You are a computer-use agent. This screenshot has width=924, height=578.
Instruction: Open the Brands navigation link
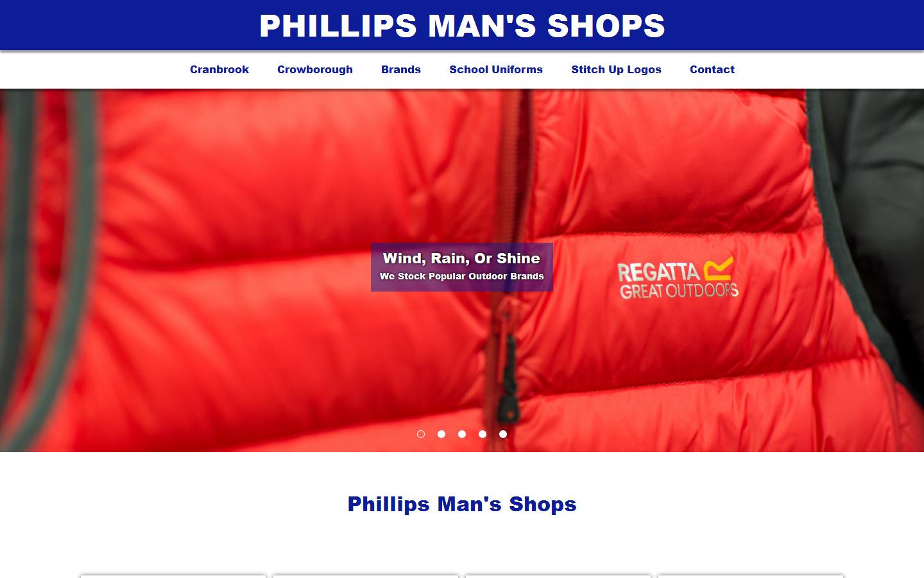[401, 69]
